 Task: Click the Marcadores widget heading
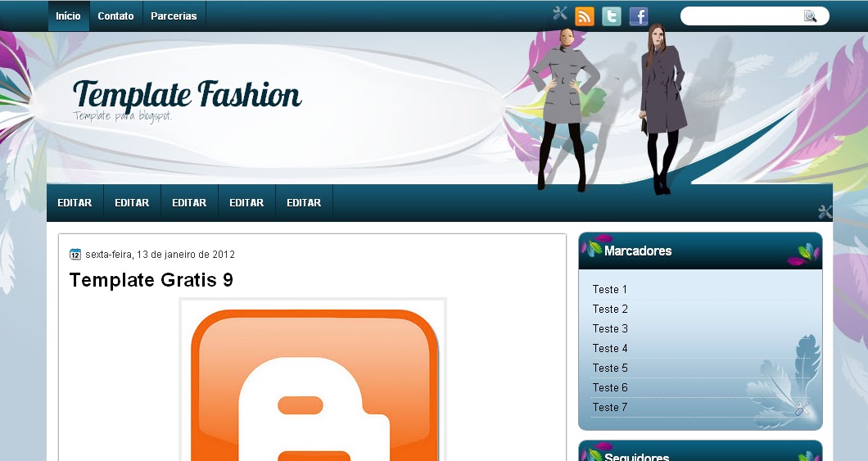pyautogui.click(x=638, y=251)
